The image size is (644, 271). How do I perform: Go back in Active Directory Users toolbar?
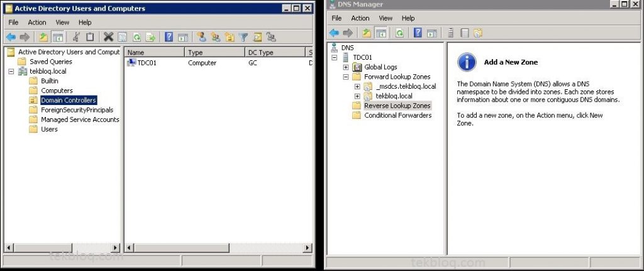coord(11,37)
